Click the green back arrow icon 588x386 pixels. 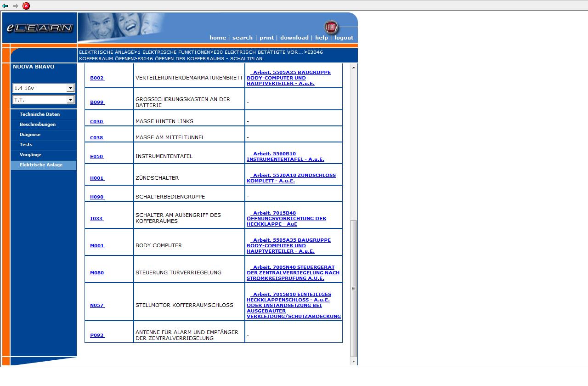tap(5, 6)
